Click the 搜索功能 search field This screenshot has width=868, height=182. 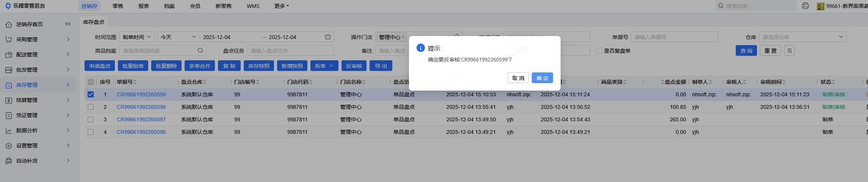click(x=756, y=6)
